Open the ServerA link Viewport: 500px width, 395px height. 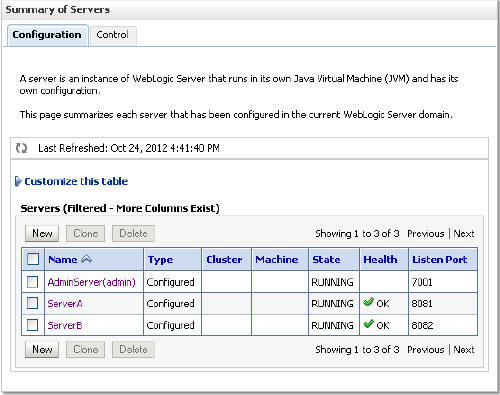point(65,304)
